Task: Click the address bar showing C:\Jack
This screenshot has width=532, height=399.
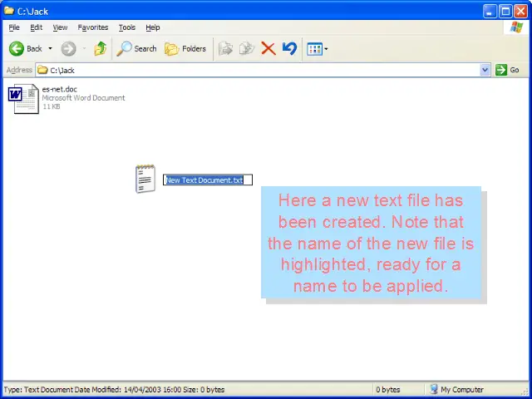Action: [249, 71]
